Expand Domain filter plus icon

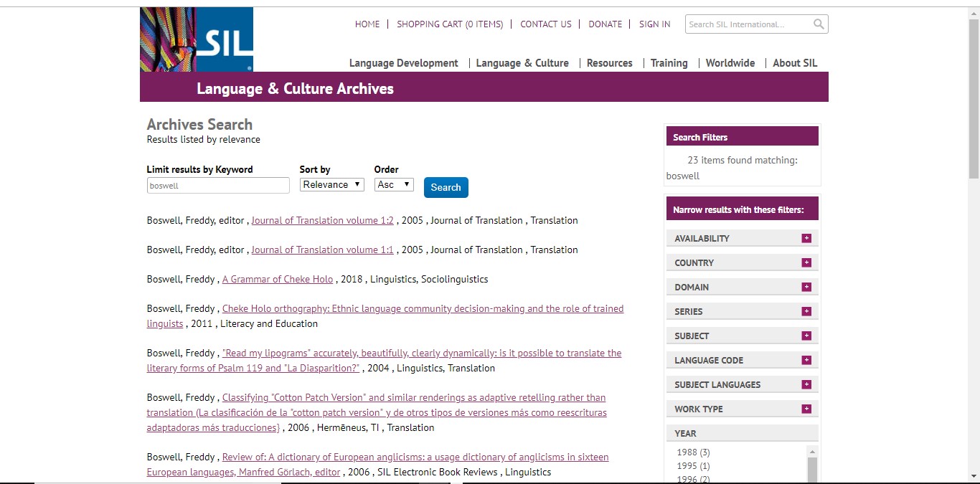coord(806,288)
